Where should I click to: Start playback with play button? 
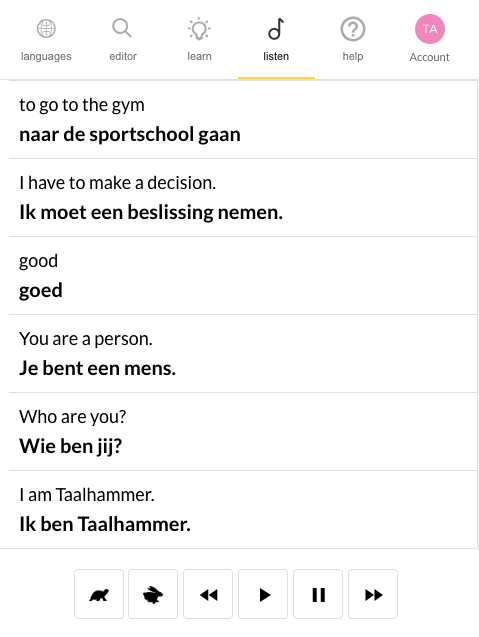coord(263,594)
